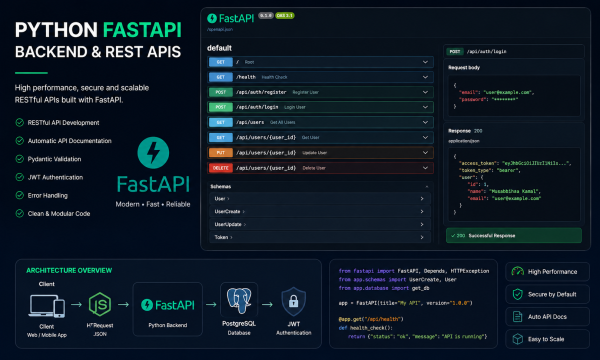Expand the Token schema arrow
Viewport: 600px width, 360px height.
point(422,237)
